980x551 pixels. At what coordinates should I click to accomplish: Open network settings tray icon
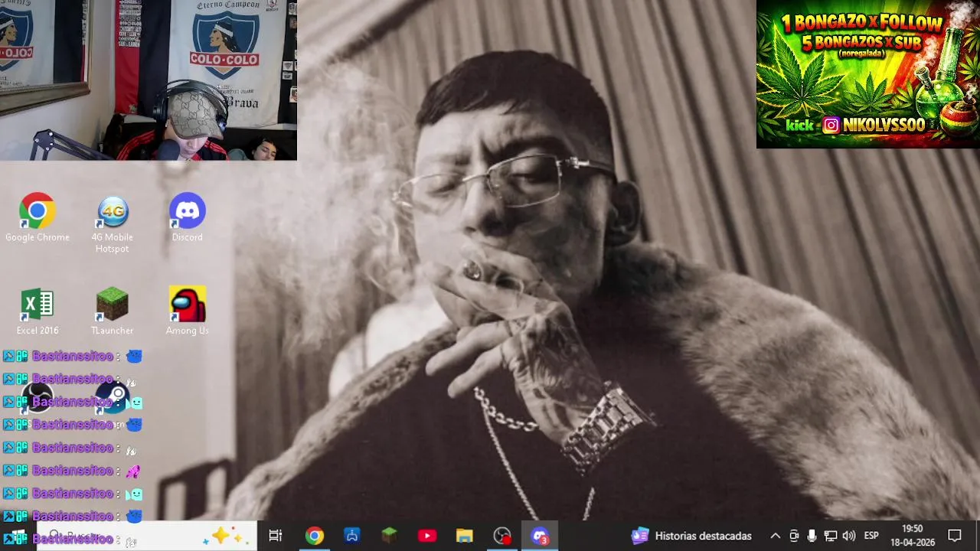coord(830,536)
